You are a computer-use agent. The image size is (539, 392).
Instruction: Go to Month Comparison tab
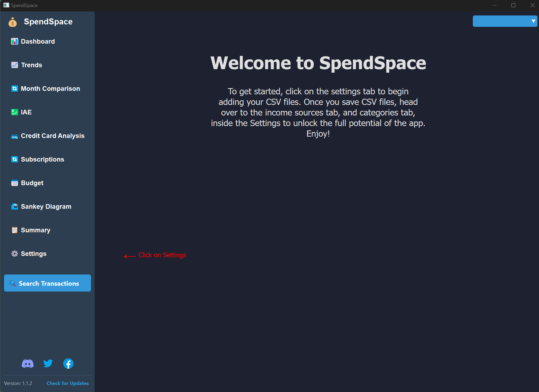tap(50, 89)
